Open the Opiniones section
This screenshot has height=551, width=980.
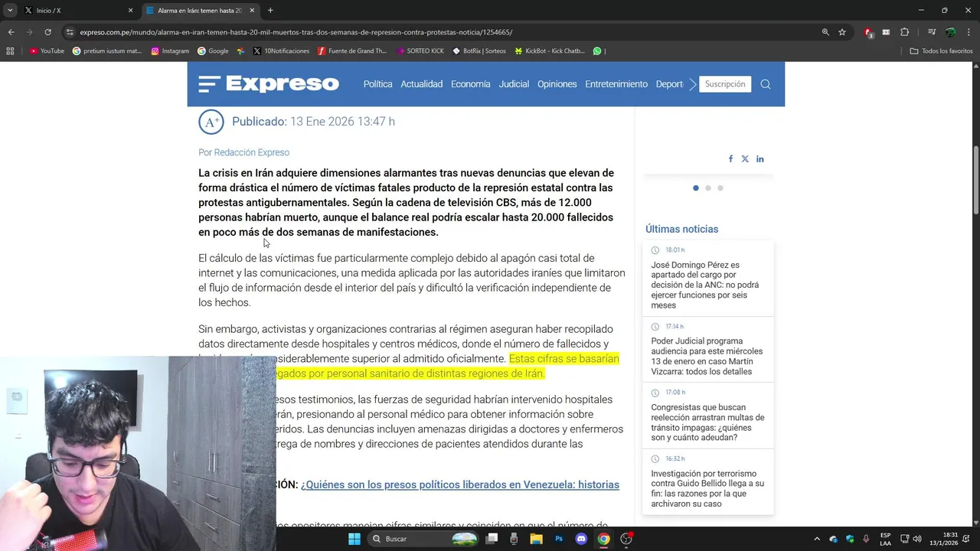[557, 84]
